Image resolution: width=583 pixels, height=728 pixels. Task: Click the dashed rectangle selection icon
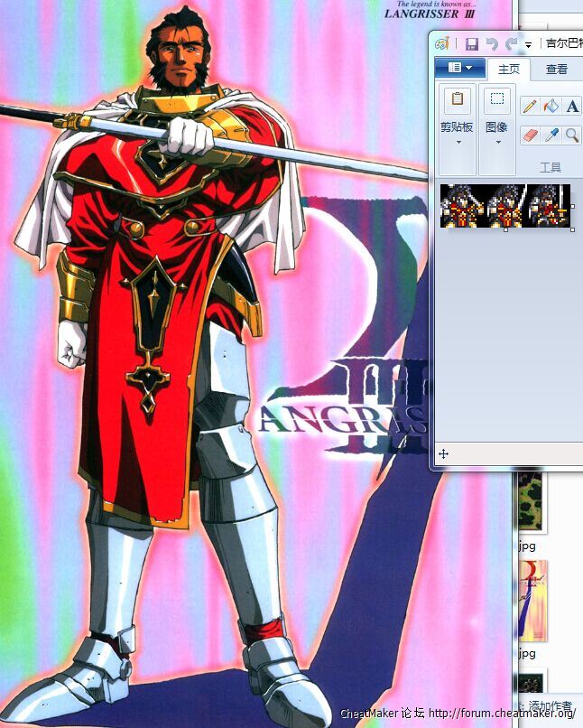496,99
